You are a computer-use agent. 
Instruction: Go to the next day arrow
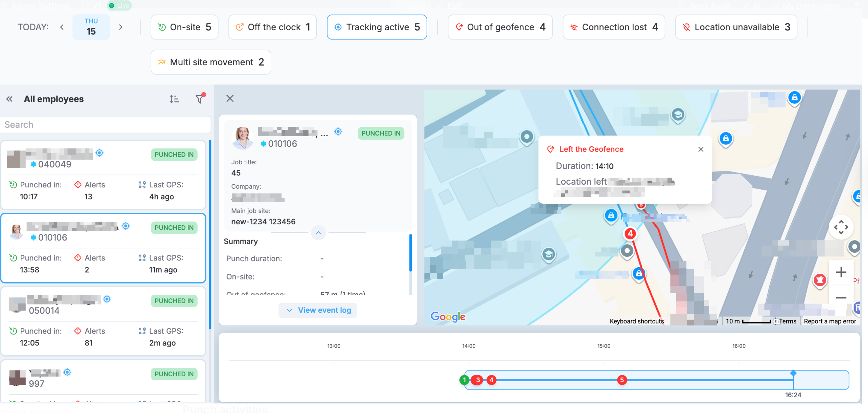click(121, 27)
